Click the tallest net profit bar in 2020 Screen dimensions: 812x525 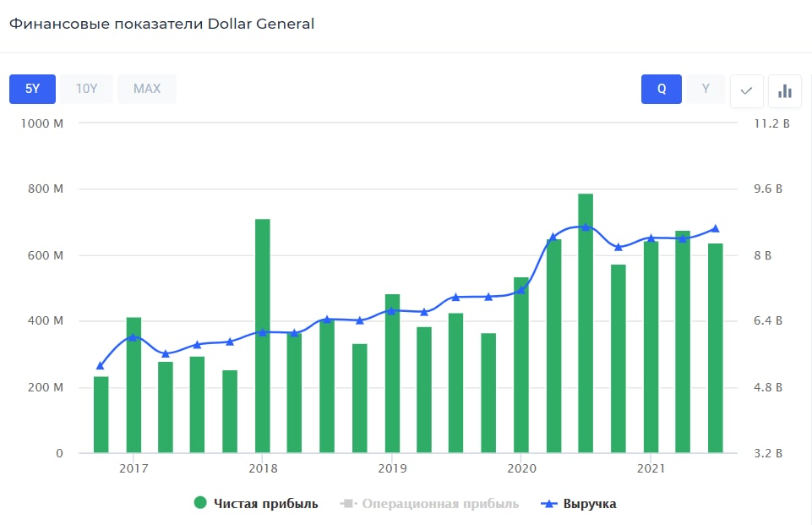tap(586, 324)
